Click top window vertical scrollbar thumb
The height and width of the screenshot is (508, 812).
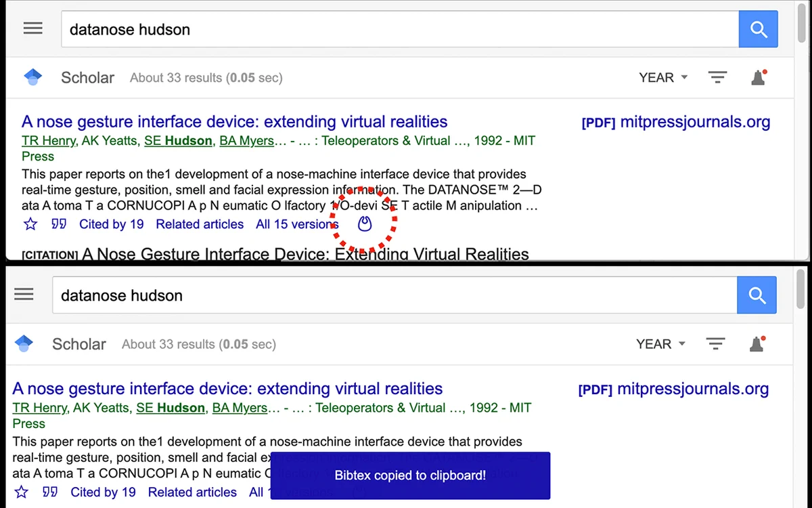[x=802, y=22]
